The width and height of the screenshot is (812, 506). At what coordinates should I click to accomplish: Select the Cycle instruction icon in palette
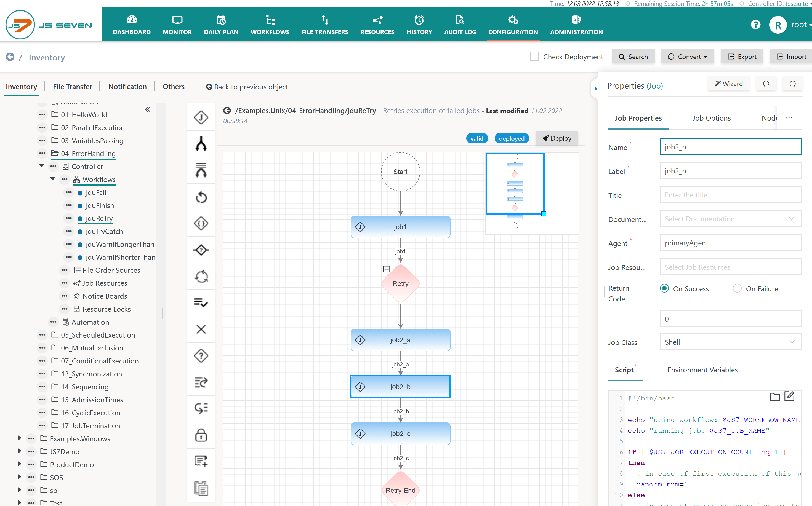pos(201,277)
